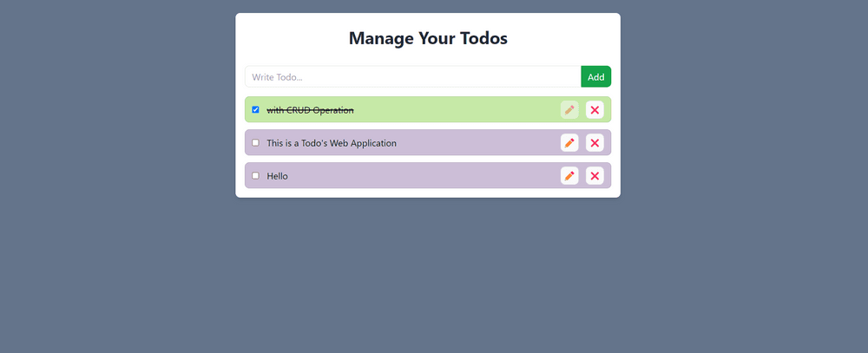Edit the 'Hello' todo with pencil icon
The height and width of the screenshot is (353, 868).
tap(569, 175)
